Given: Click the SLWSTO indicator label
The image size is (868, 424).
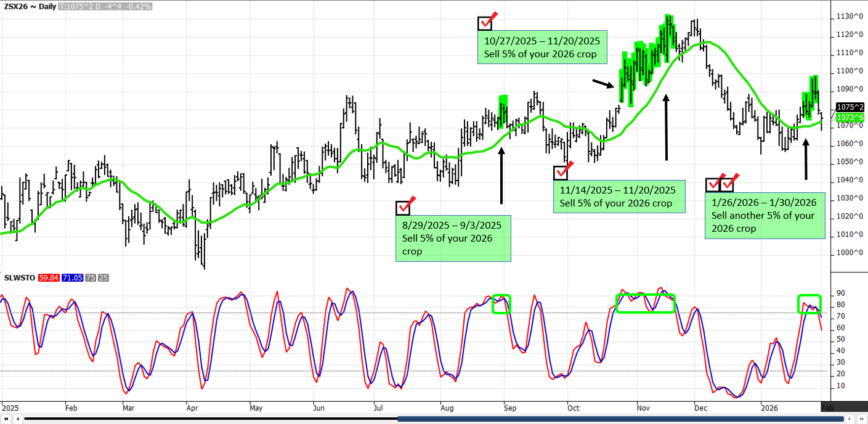Looking at the screenshot, I should click(18, 278).
